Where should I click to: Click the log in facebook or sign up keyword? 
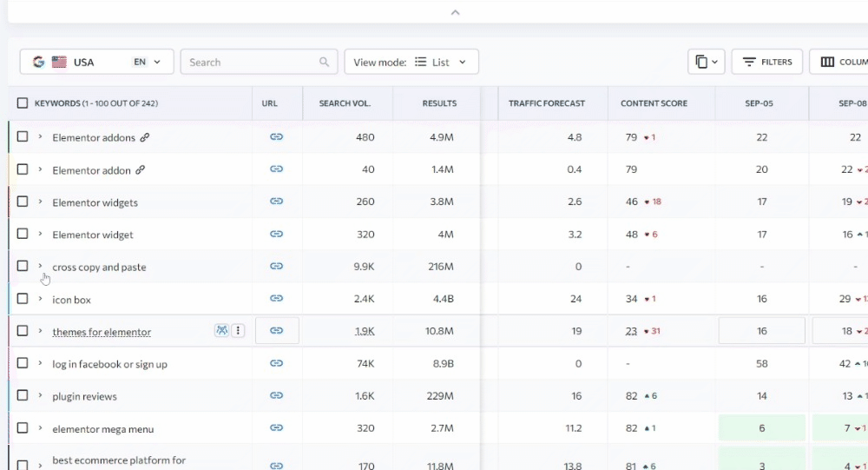point(109,364)
